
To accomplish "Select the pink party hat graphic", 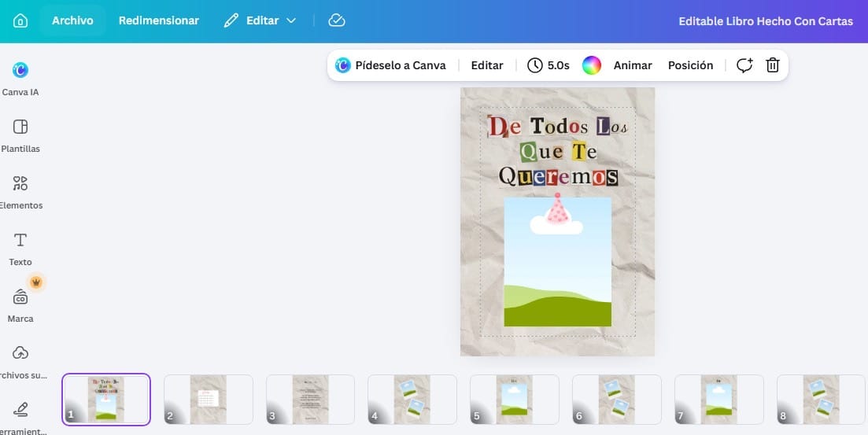I will 557,208.
